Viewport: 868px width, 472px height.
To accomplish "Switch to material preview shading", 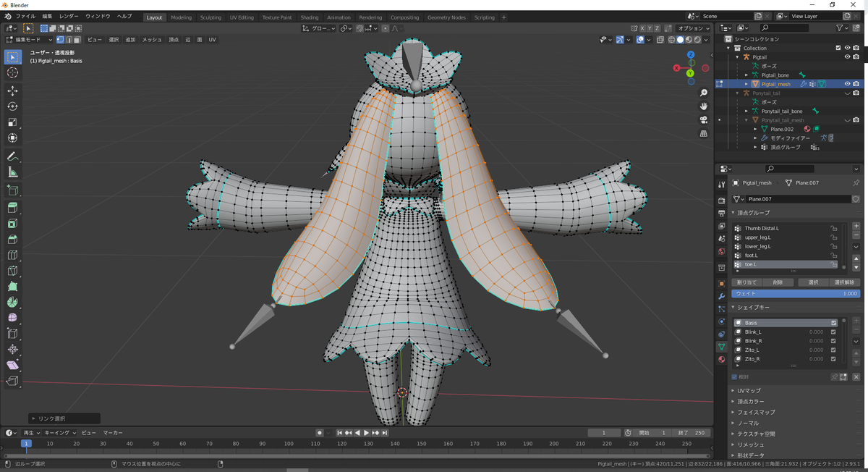I will [x=689, y=40].
